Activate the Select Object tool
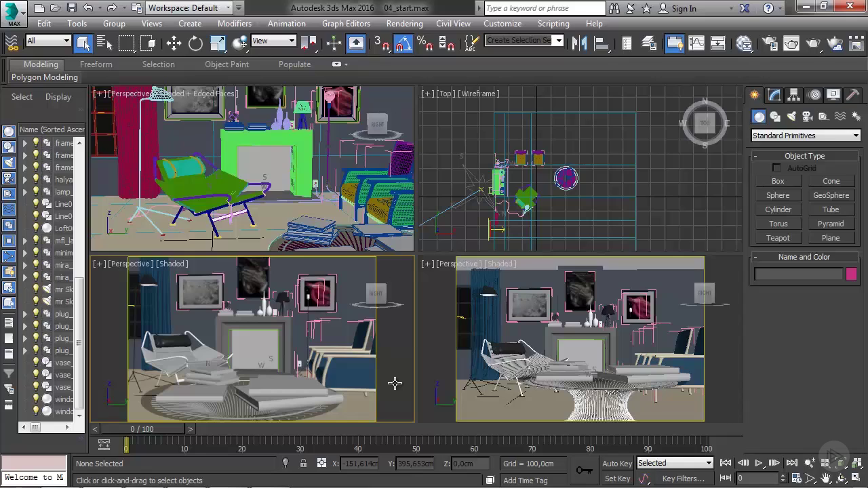The height and width of the screenshot is (488, 868). coord(83,43)
